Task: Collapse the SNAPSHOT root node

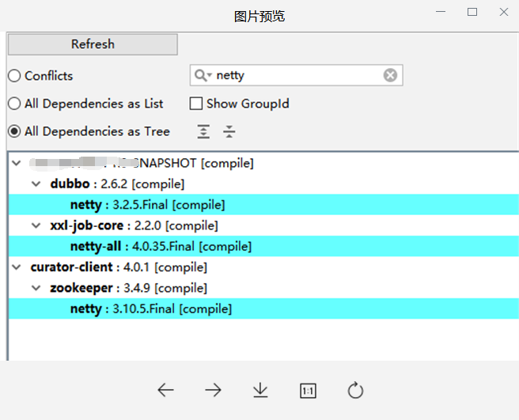Action: click(17, 163)
